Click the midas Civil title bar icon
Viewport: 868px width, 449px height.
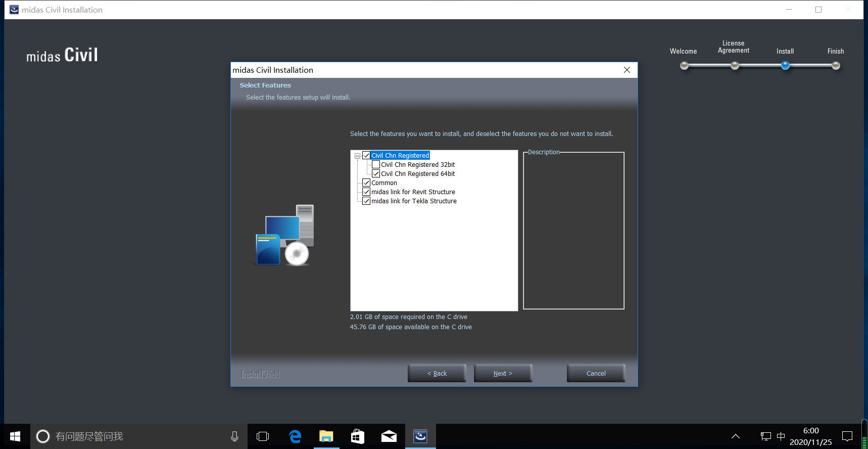[x=14, y=10]
